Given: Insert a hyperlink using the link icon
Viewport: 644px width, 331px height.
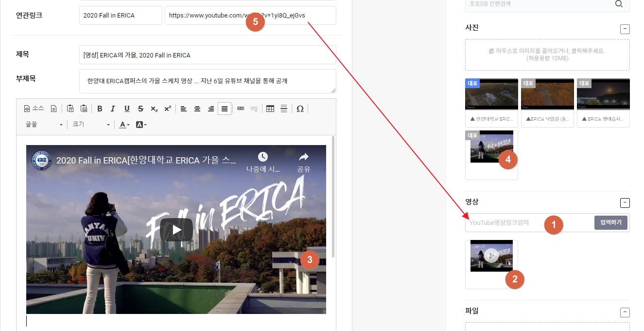Looking at the screenshot, I should (240, 109).
